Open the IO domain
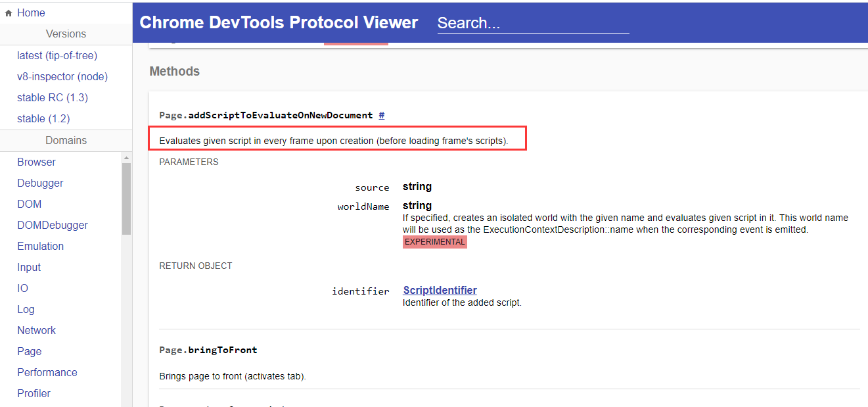 23,289
